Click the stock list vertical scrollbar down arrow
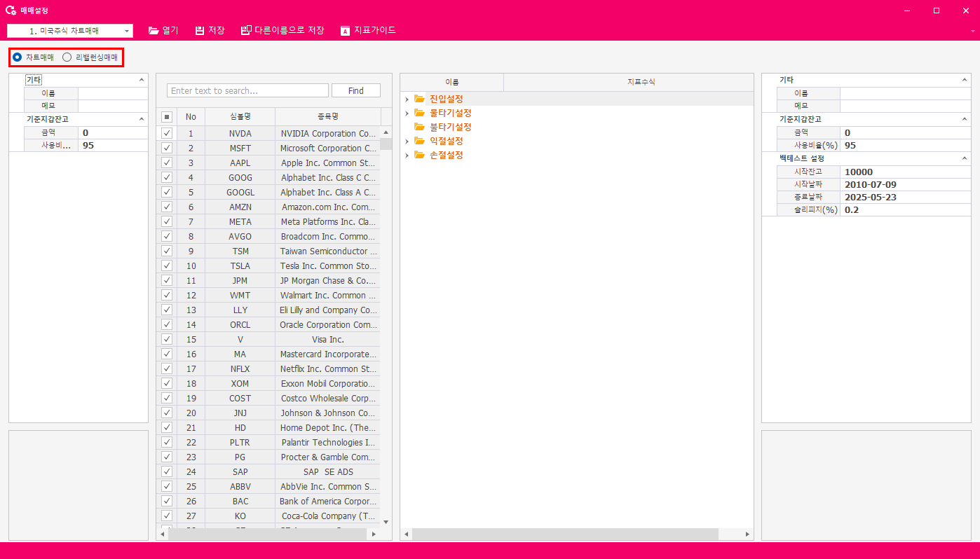Image resolution: width=980 pixels, height=559 pixels. 386,522
